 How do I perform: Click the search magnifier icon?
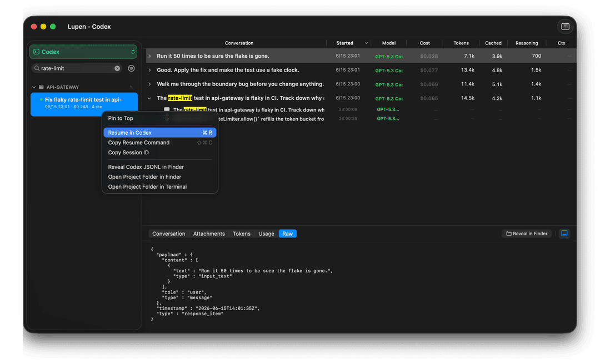37,68
